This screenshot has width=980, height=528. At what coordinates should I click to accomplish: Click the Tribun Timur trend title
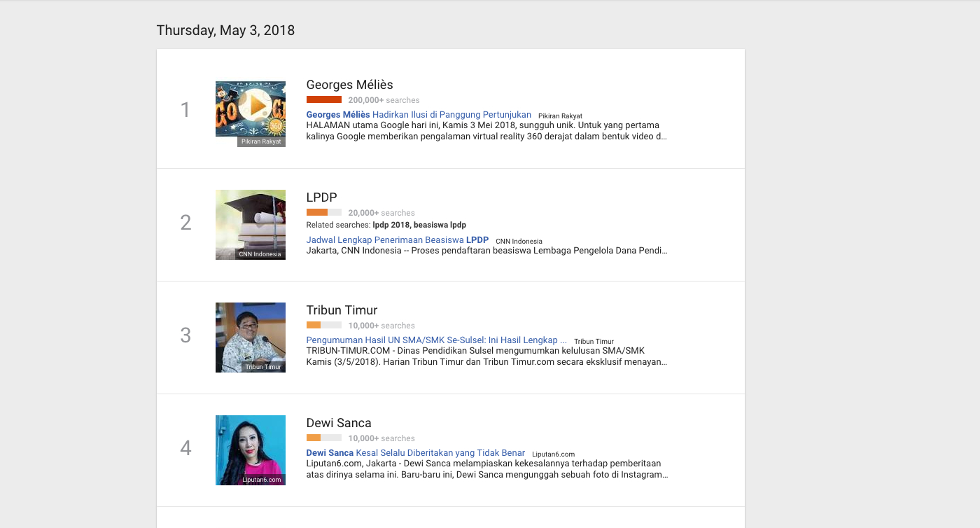(342, 310)
